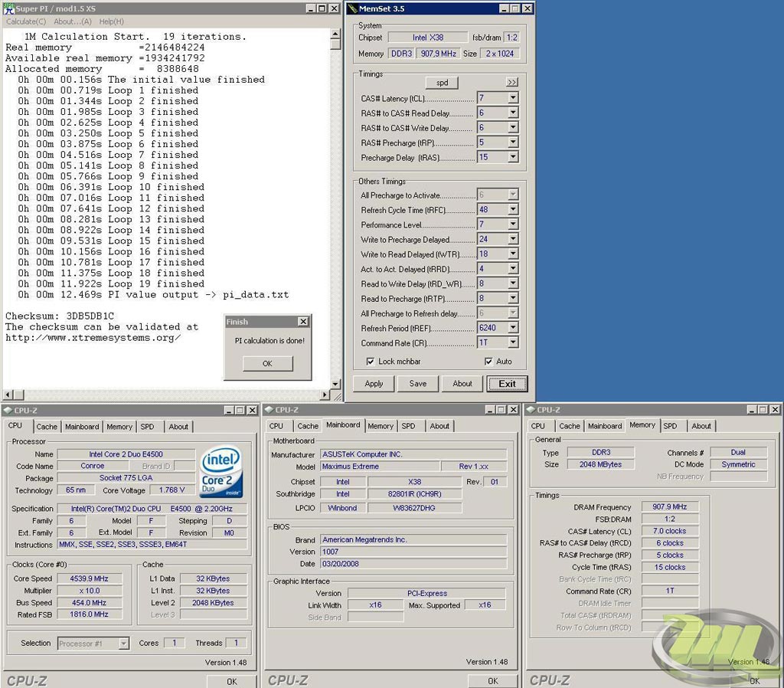Click the Intel Core 2 Duo logo
Viewport: 784px width, 688px height.
point(221,473)
